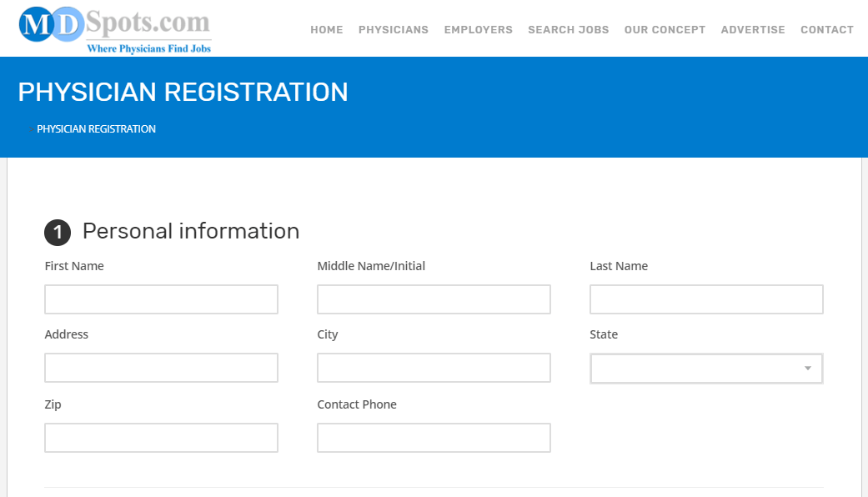
Task: Click the Advertise nav link
Action: click(x=753, y=30)
